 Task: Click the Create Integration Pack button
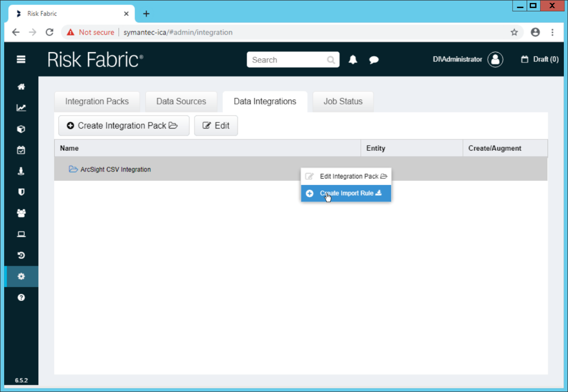(x=124, y=126)
